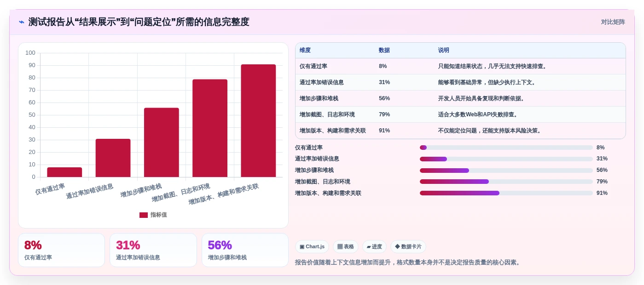
Task: Click description 只能知道结果状态，几乎无法支持快速排查。
Action: (493, 66)
